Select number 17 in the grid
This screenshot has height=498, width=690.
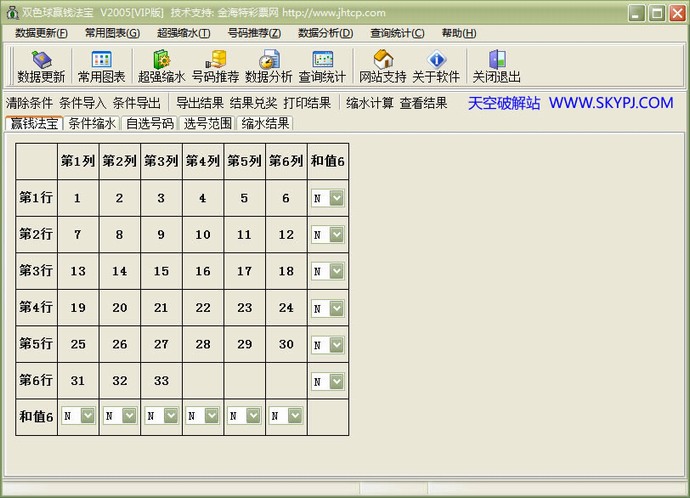[x=244, y=271]
